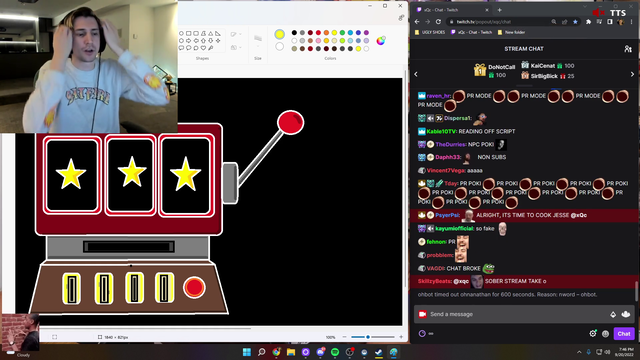Select Color 1 yellow circle in Paint
Image resolution: width=640 pixels, height=360 pixels.
[x=280, y=34]
